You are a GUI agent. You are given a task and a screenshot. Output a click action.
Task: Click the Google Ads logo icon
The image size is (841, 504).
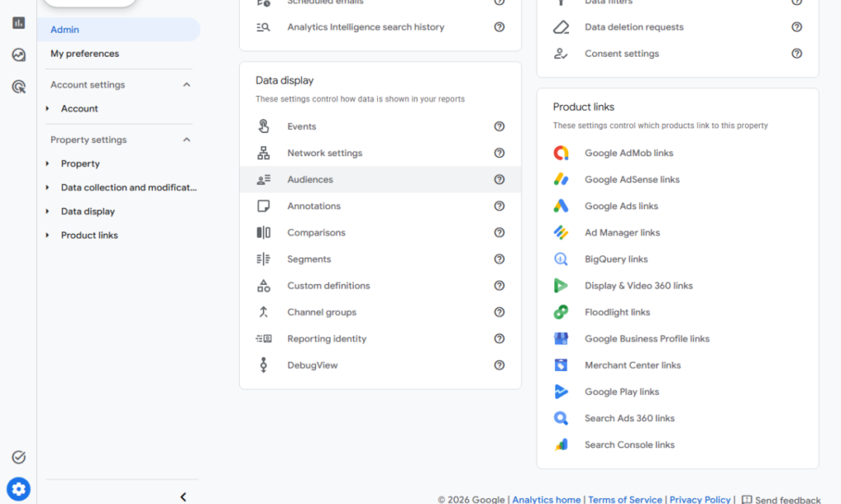[x=561, y=206]
